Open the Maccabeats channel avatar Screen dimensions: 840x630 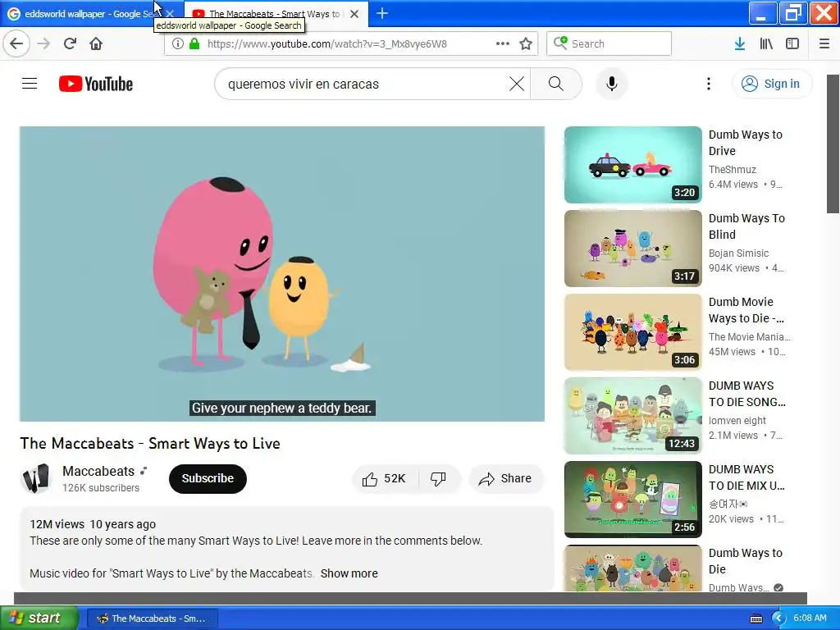(x=35, y=478)
